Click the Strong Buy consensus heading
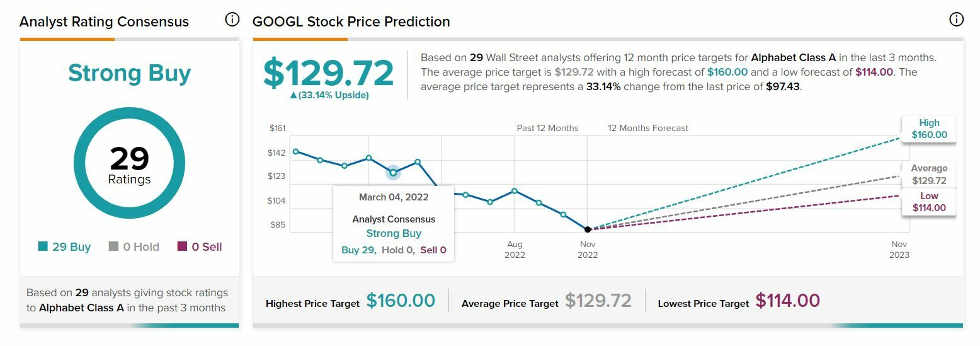This screenshot has height=346, width=980. 129,73
